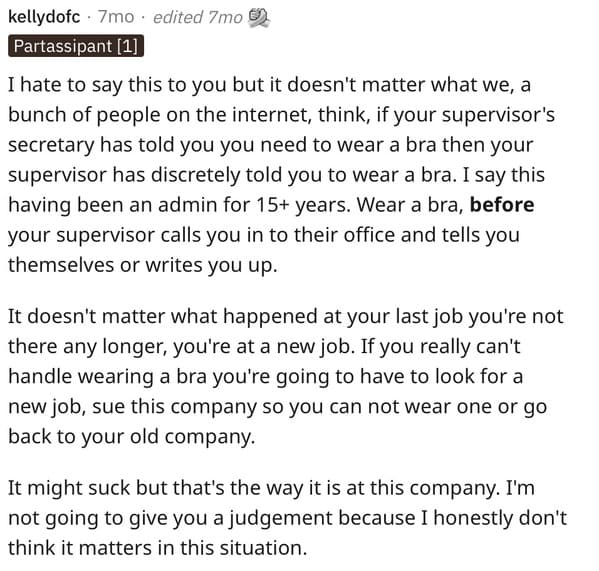The image size is (599, 571).
Task: Click the line starting 'I hate to say this'
Action: pyautogui.click(x=269, y=85)
